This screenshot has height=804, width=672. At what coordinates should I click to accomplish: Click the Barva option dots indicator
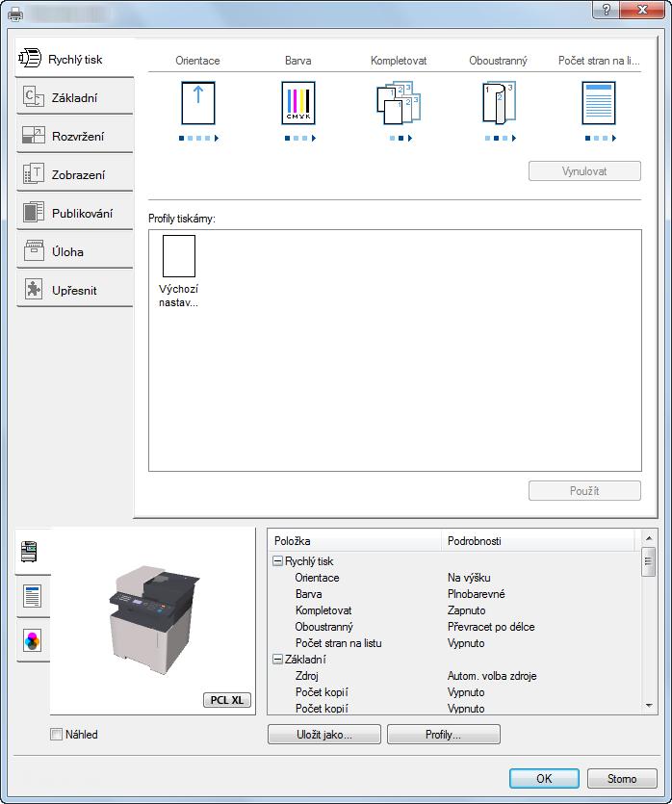pyautogui.click(x=299, y=138)
